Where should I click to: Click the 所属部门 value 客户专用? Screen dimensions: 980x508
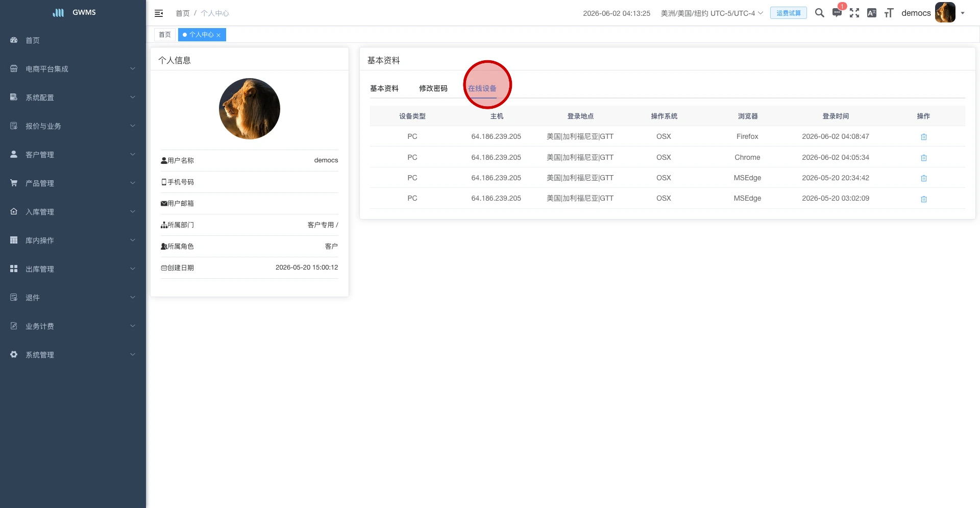[x=323, y=225]
